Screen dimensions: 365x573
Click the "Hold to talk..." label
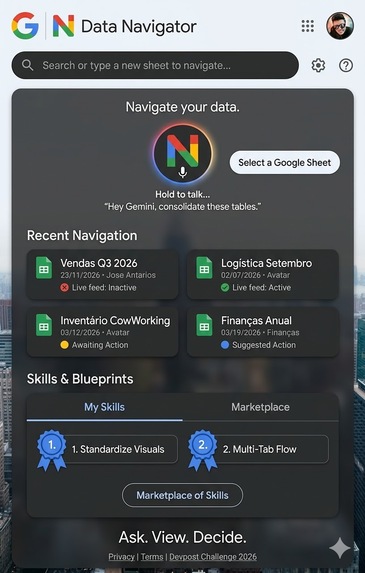[x=182, y=194]
